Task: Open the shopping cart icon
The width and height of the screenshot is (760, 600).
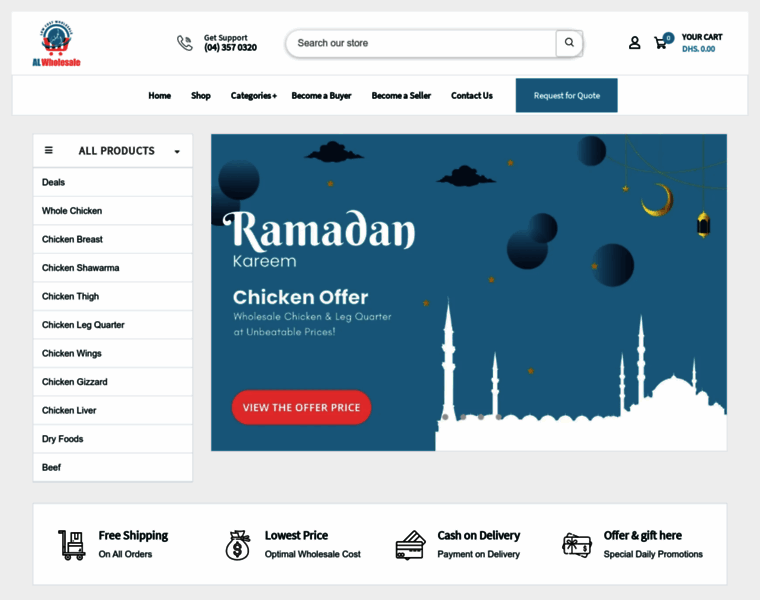Action: (x=663, y=41)
